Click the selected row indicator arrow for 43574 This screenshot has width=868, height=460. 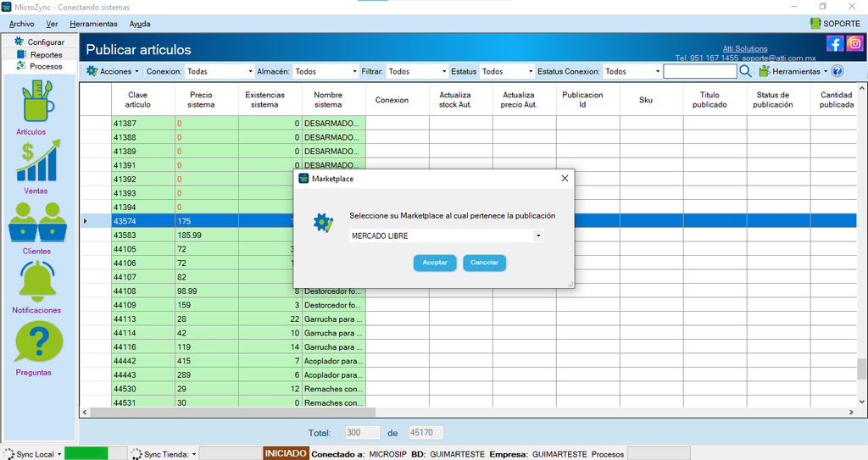[x=86, y=221]
